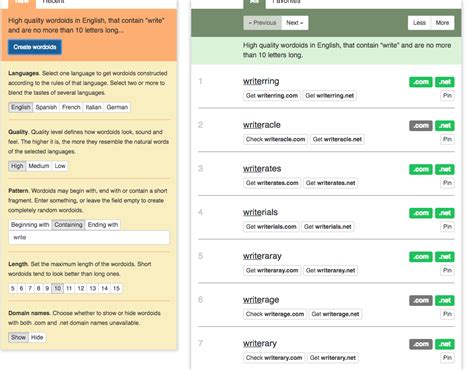Choose the Containing pattern
Image resolution: width=474 pixels, height=370 pixels.
coord(68,225)
